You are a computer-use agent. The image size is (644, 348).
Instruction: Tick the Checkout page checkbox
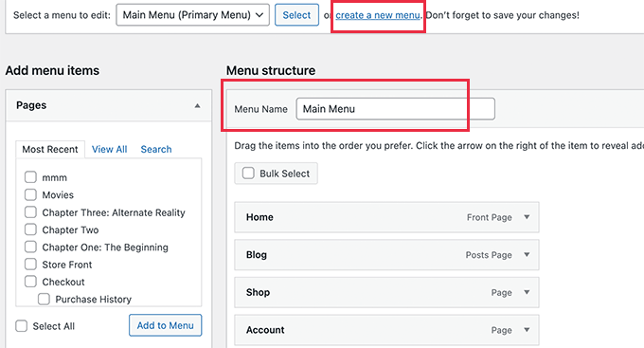click(30, 282)
